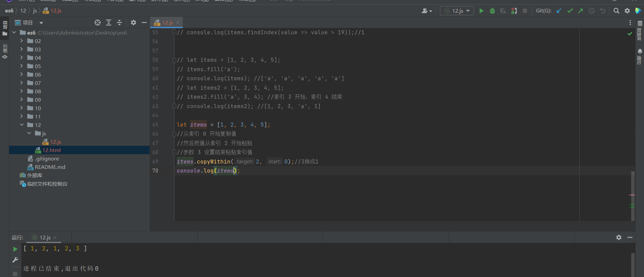Image resolution: width=644 pixels, height=277 pixels.
Task: Click 12 breadcrumb in navigation bar
Action: (23, 11)
